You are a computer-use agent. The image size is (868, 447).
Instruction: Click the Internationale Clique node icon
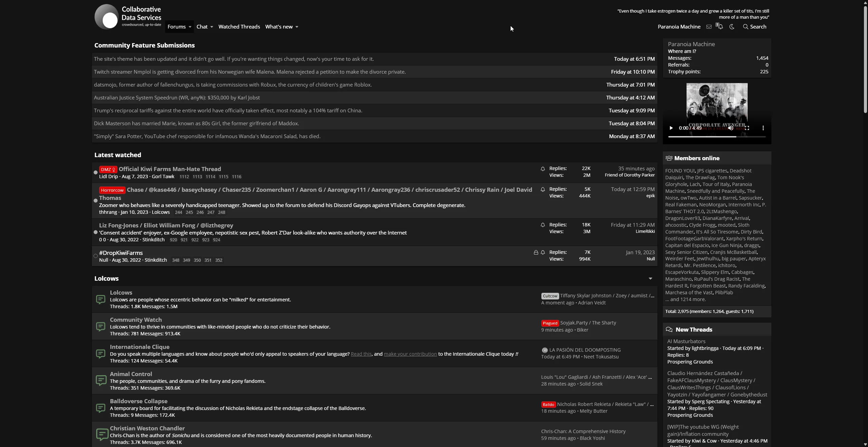pos(101,354)
